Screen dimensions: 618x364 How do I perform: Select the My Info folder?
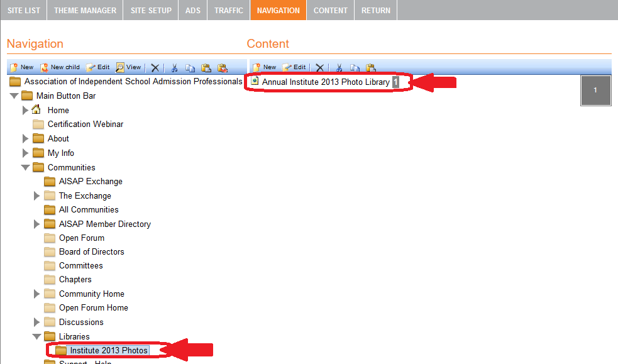(61, 153)
